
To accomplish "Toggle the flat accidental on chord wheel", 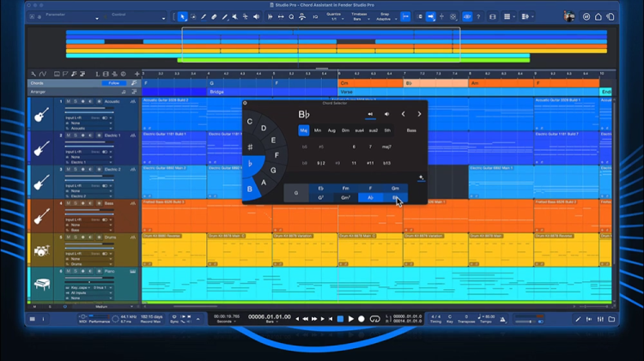I will (250, 162).
